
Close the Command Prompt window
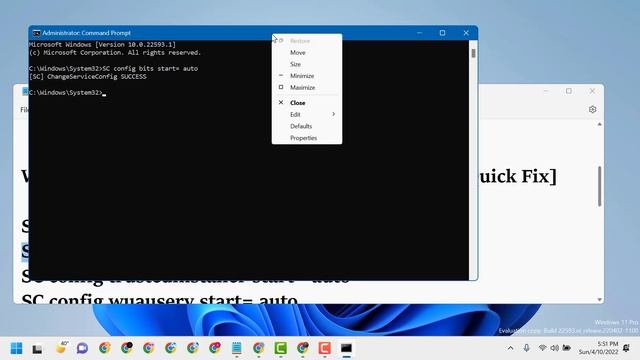[466, 33]
